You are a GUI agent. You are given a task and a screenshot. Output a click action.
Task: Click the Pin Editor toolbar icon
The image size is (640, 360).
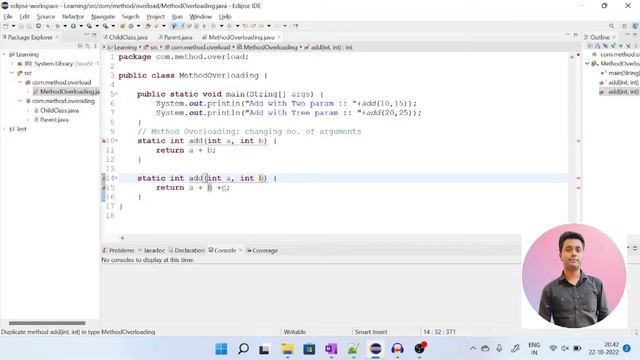pyautogui.click(x=296, y=26)
